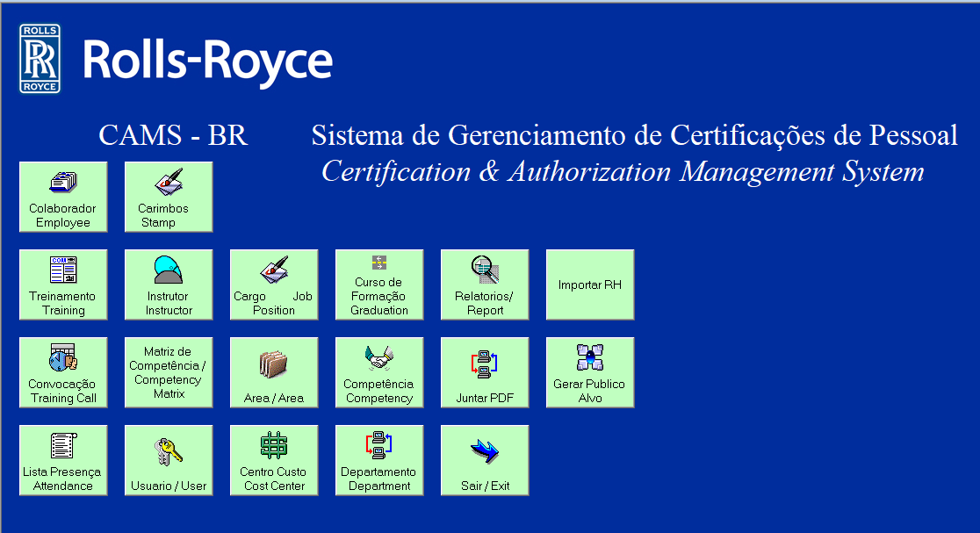Open the Carimbos Stamp module

pyautogui.click(x=169, y=197)
